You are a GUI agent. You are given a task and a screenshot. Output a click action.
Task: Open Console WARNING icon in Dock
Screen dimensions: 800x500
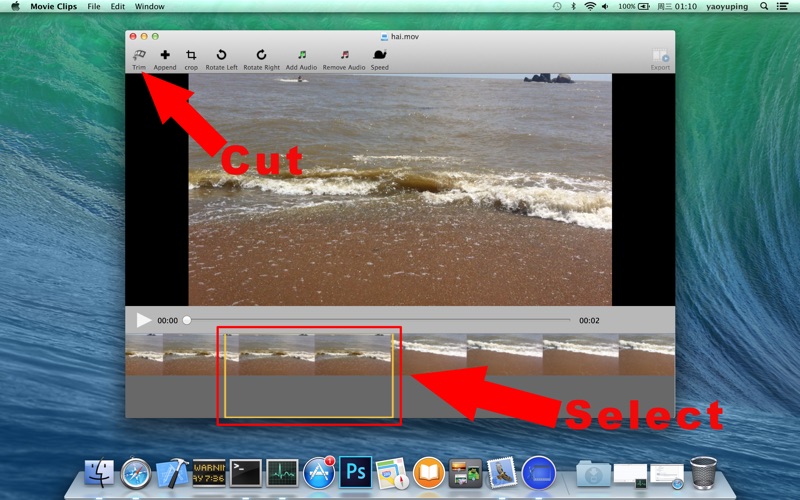(x=209, y=472)
